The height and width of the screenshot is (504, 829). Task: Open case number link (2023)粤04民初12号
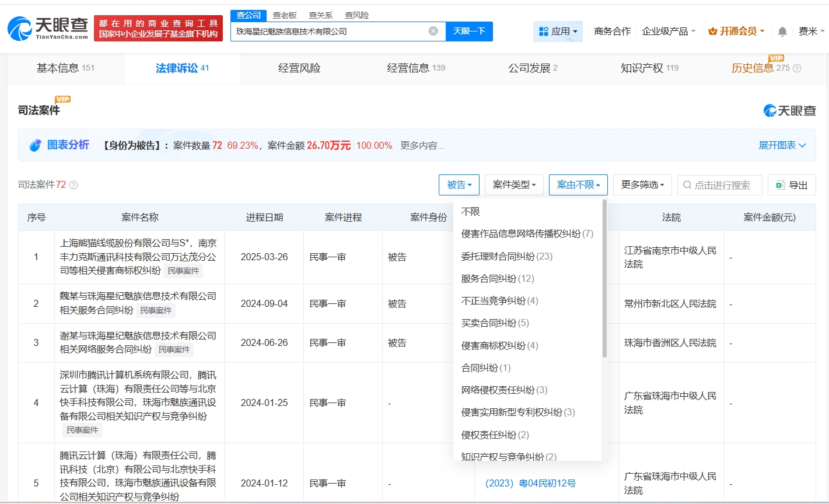pos(530,483)
